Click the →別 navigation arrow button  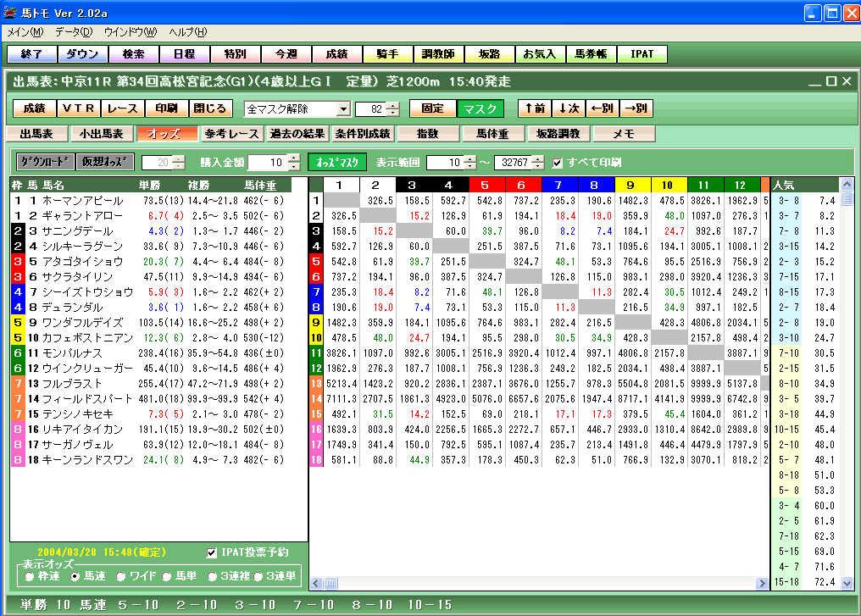[636, 108]
